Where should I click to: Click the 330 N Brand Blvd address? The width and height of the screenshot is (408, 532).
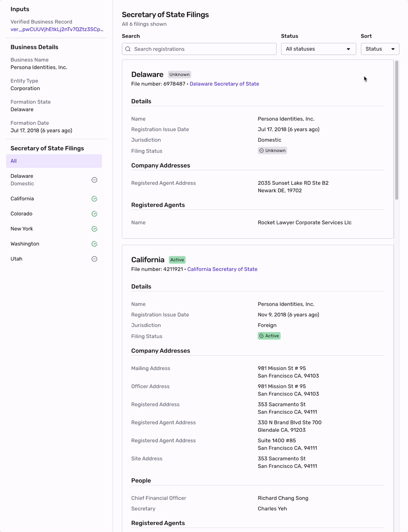point(290,426)
